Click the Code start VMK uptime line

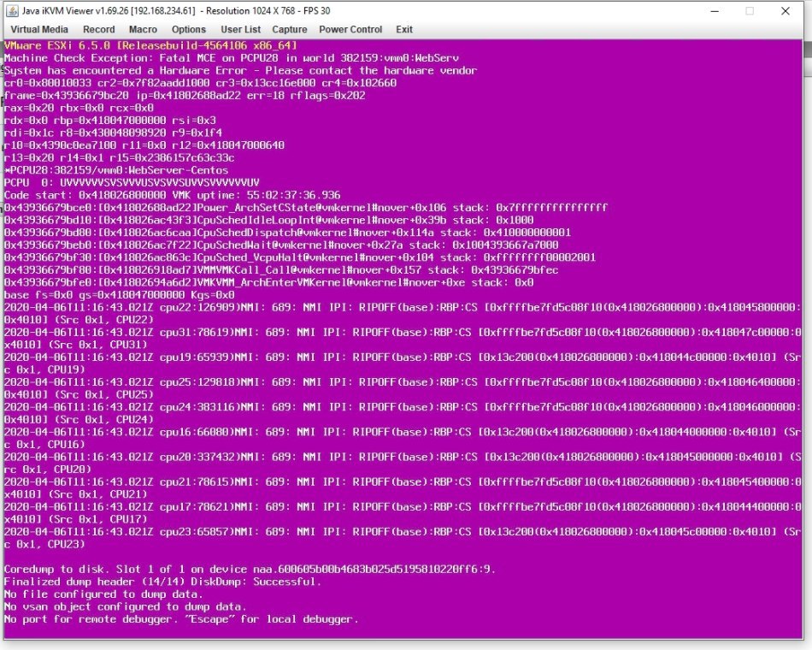[172, 195]
